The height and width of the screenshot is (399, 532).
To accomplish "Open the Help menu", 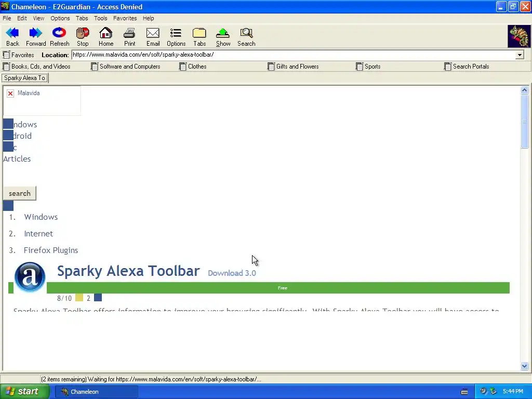I will [x=148, y=18].
